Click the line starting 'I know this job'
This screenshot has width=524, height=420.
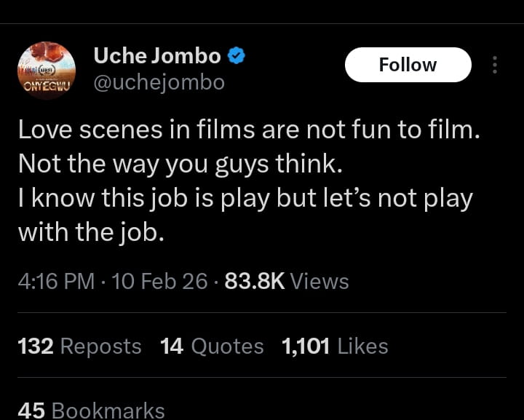click(245, 198)
